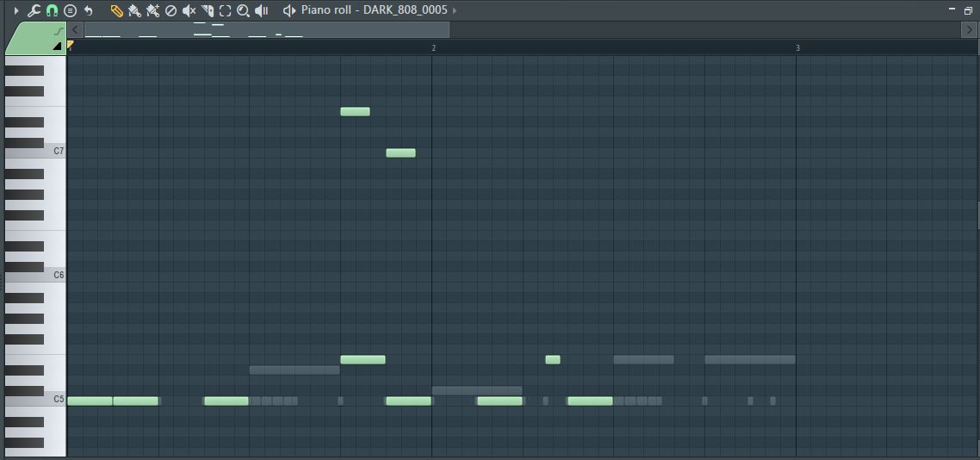The width and height of the screenshot is (980, 460).
Task: Click the scroll-right arrow of overview bar
Action: pos(968,29)
